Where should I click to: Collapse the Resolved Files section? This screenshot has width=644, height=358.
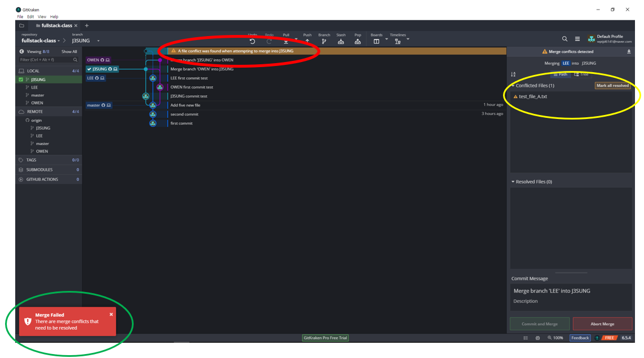tap(513, 182)
